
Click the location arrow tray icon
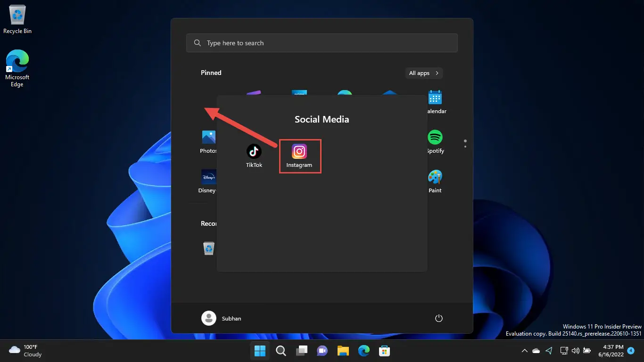tap(549, 351)
